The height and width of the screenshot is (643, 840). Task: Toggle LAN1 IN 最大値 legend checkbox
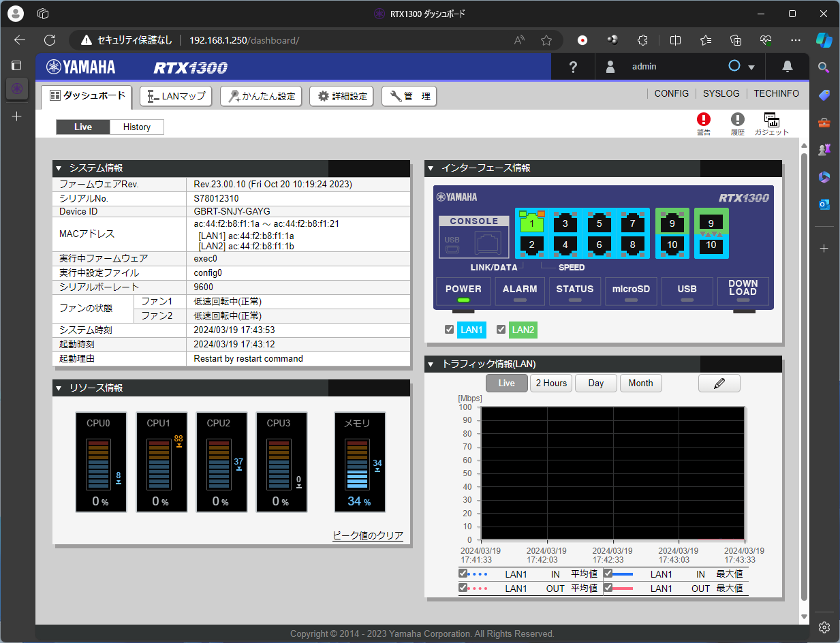[608, 574]
